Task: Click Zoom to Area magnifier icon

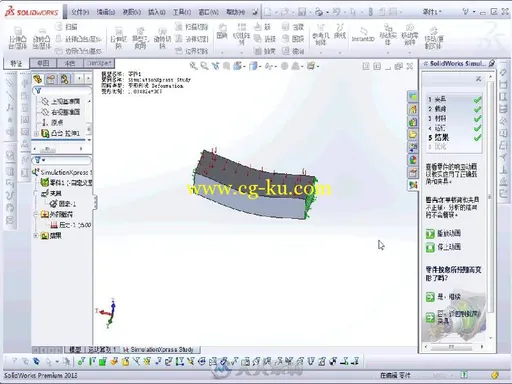Action: pos(204,66)
